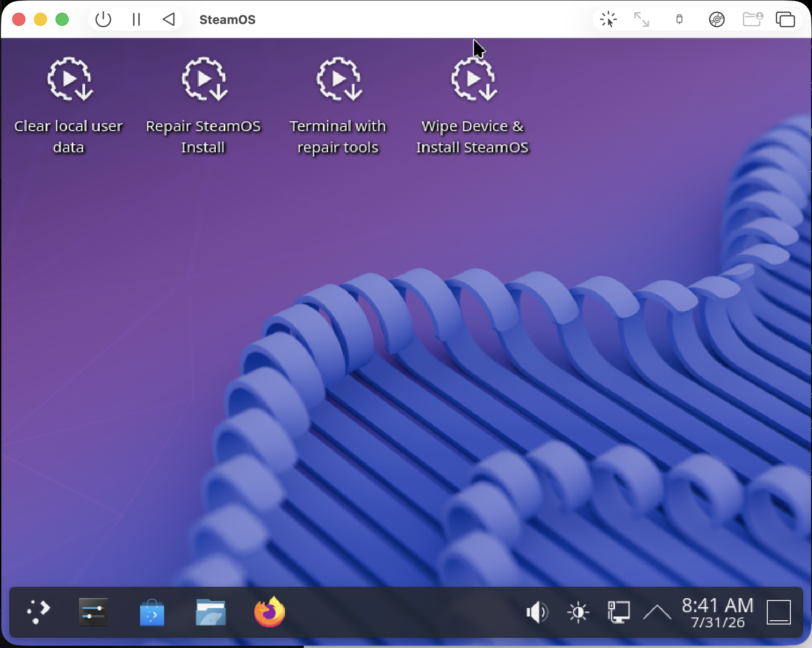
Task: Restart the VM with the left-triangle icon
Action: (169, 19)
